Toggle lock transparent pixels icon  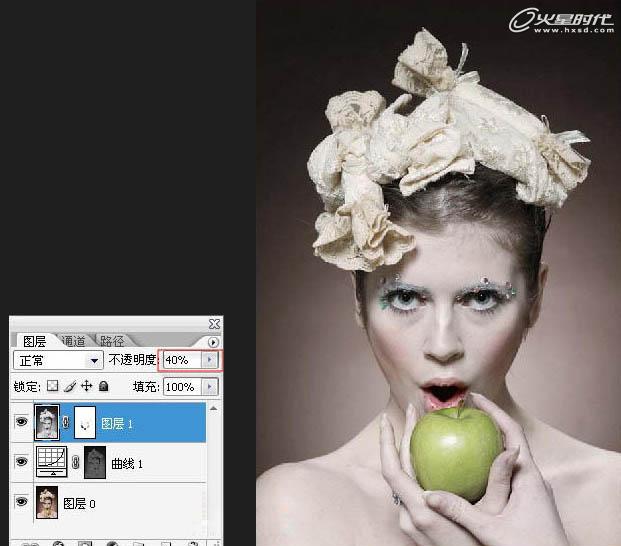(53, 386)
